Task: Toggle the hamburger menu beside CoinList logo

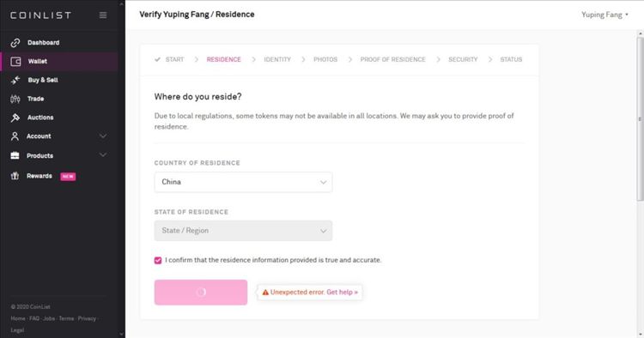Action: pyautogui.click(x=103, y=15)
